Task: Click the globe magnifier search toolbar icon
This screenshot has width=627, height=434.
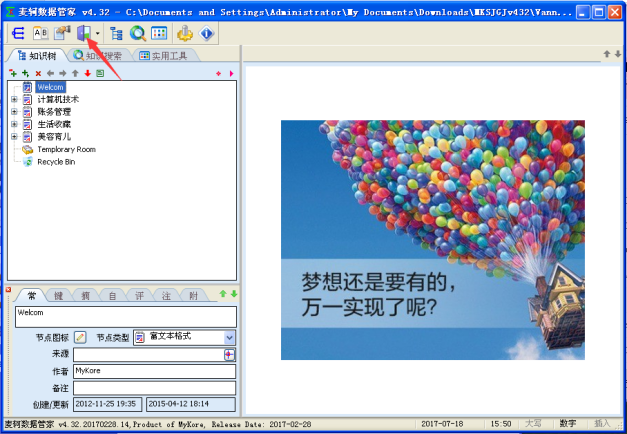Action: pos(138,33)
